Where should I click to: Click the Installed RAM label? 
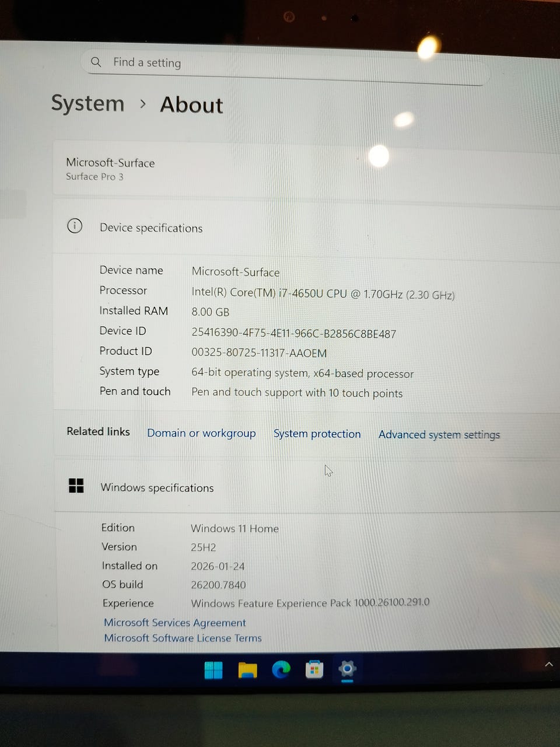(134, 311)
